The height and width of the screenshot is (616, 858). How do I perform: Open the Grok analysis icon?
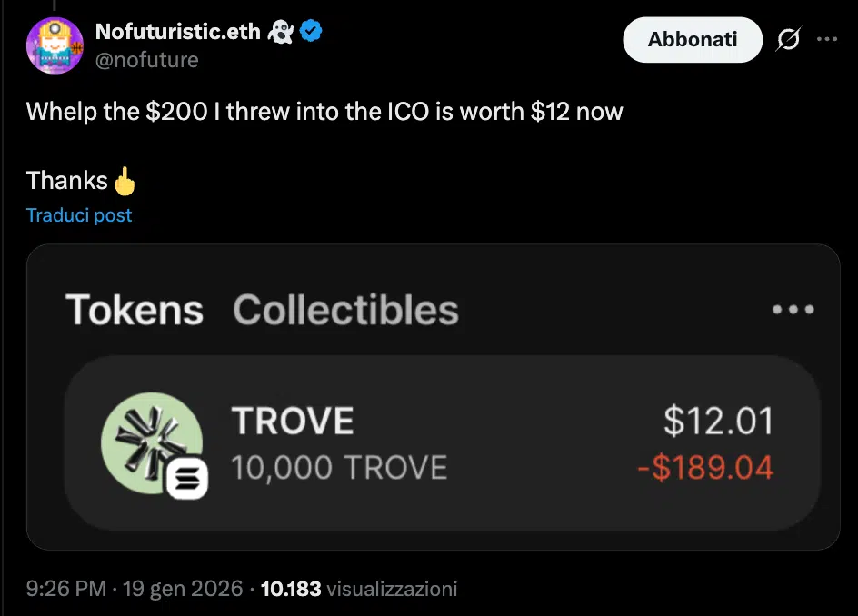788,38
